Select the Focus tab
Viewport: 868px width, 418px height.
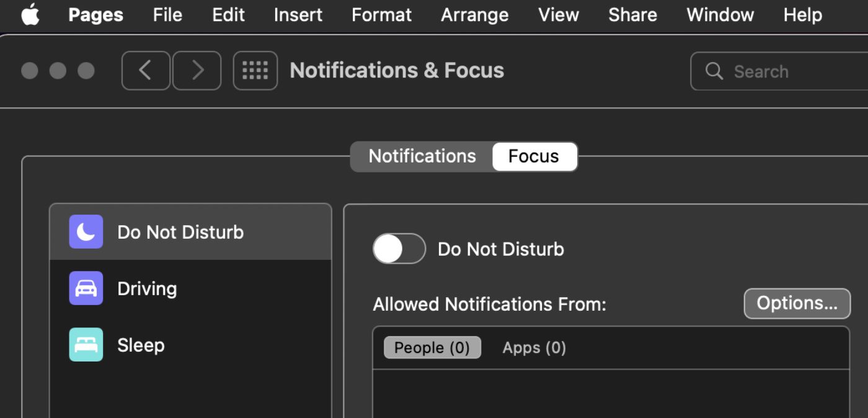tap(534, 156)
